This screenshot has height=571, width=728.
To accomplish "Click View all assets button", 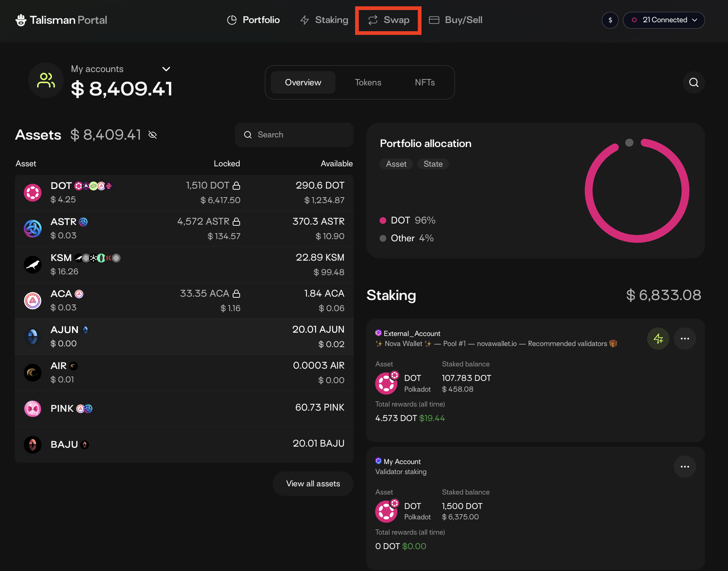I will coord(313,484).
